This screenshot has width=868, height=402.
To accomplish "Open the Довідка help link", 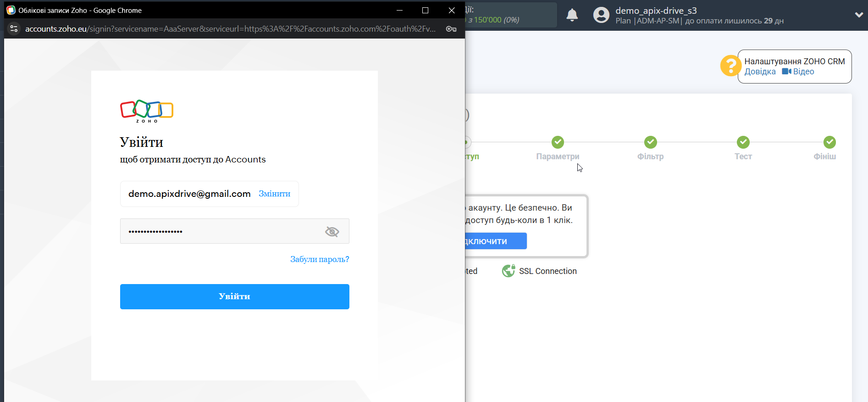I will (760, 72).
